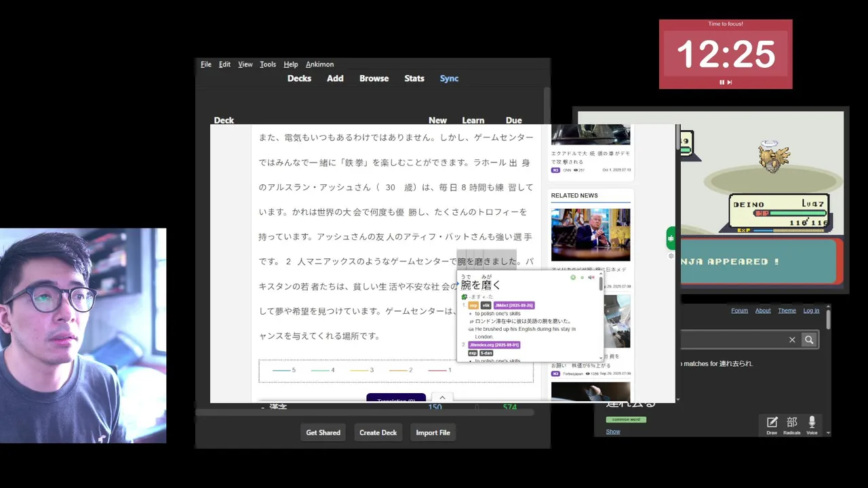Click the Due column header in Anki
The image size is (868, 488).
pyautogui.click(x=513, y=120)
